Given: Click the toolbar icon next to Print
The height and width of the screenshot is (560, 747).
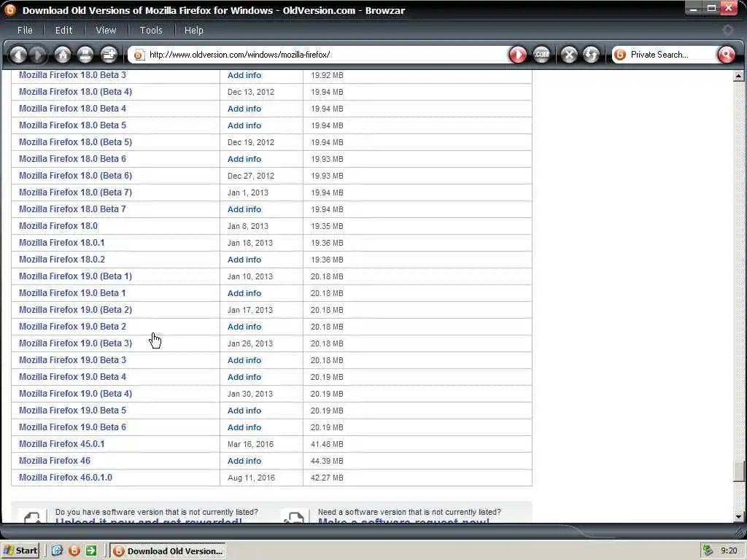Looking at the screenshot, I should [x=109, y=55].
